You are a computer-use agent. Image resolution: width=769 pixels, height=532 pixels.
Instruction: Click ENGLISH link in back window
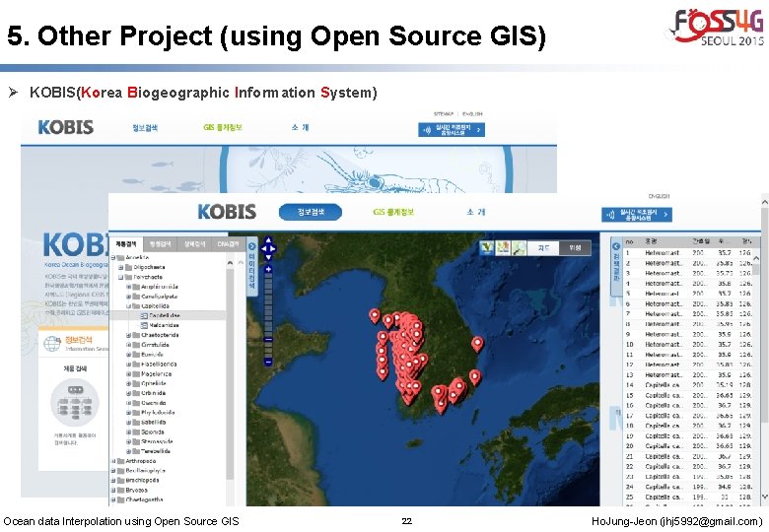click(472, 113)
